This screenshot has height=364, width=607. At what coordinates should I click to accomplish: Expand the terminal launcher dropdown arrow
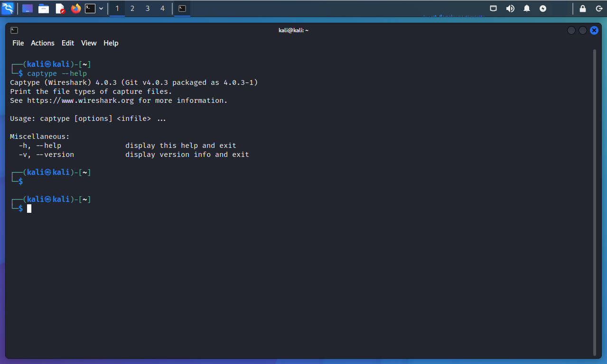coord(101,9)
